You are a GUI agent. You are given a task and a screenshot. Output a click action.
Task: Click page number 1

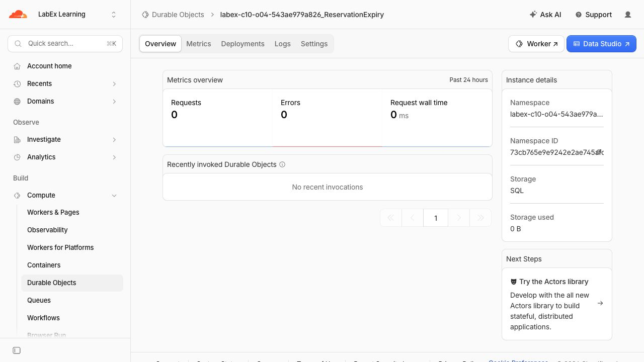click(x=436, y=218)
